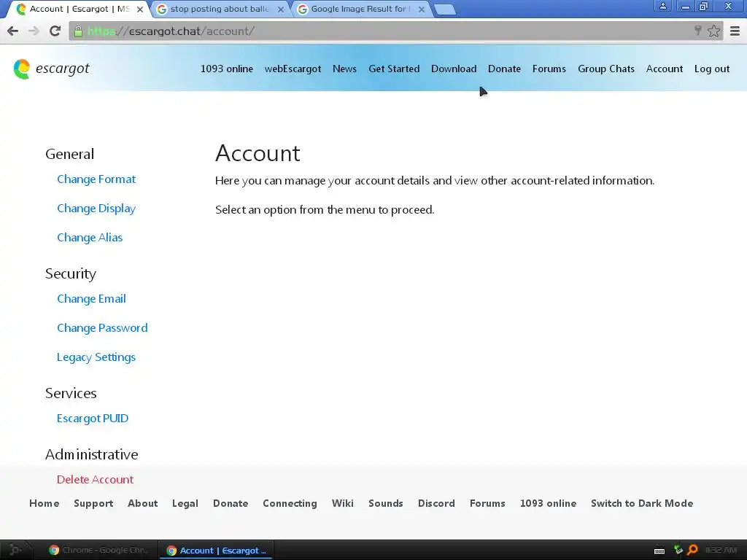This screenshot has height=560, width=747.
Task: Open the Sounds footer link
Action: pyautogui.click(x=385, y=503)
